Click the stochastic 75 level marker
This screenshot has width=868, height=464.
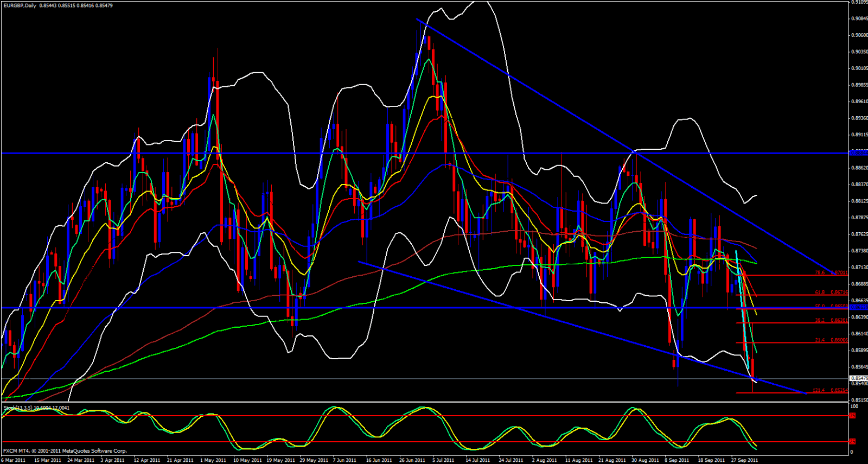coord(852,416)
